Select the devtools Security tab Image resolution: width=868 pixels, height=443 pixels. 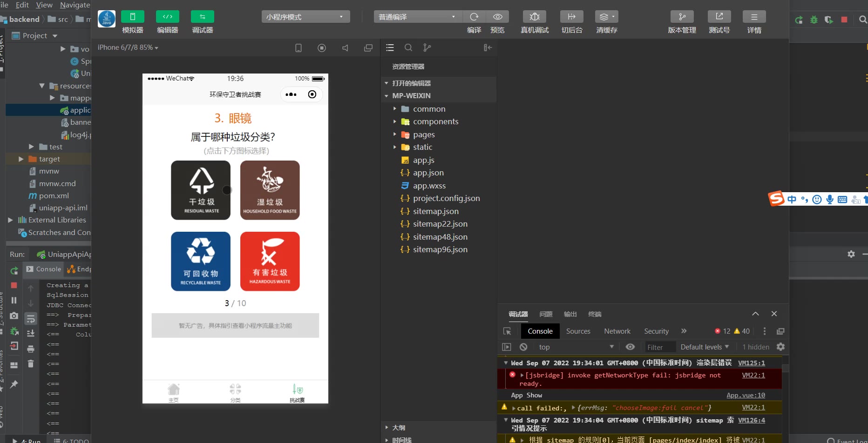coord(656,331)
